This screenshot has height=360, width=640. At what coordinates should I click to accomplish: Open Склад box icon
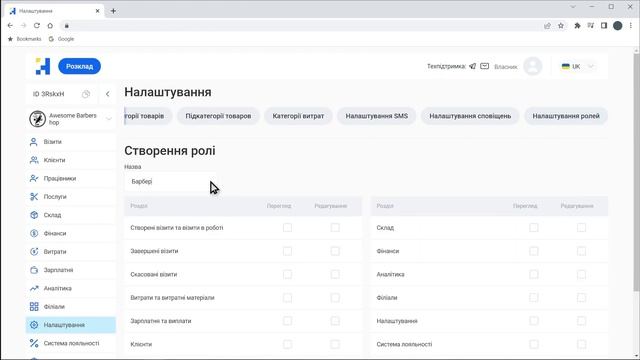[34, 215]
